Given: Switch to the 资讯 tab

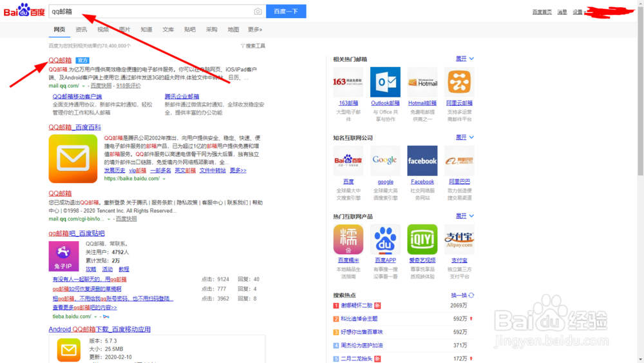Looking at the screenshot, I should pyautogui.click(x=81, y=30).
